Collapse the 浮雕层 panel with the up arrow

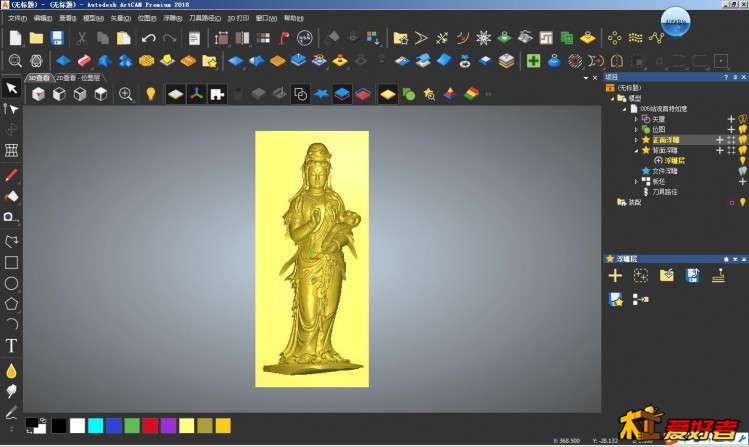click(743, 259)
